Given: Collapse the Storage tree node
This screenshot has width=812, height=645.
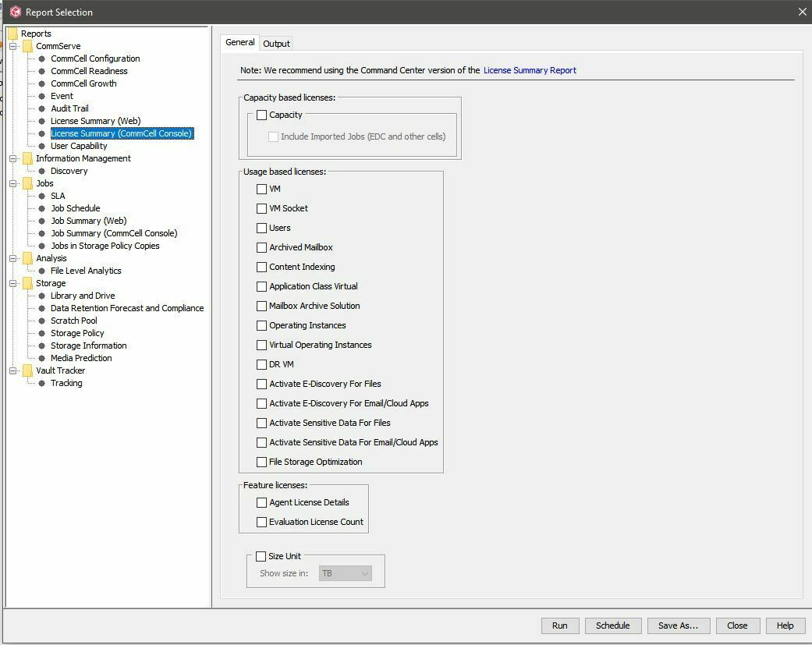Looking at the screenshot, I should point(13,283).
